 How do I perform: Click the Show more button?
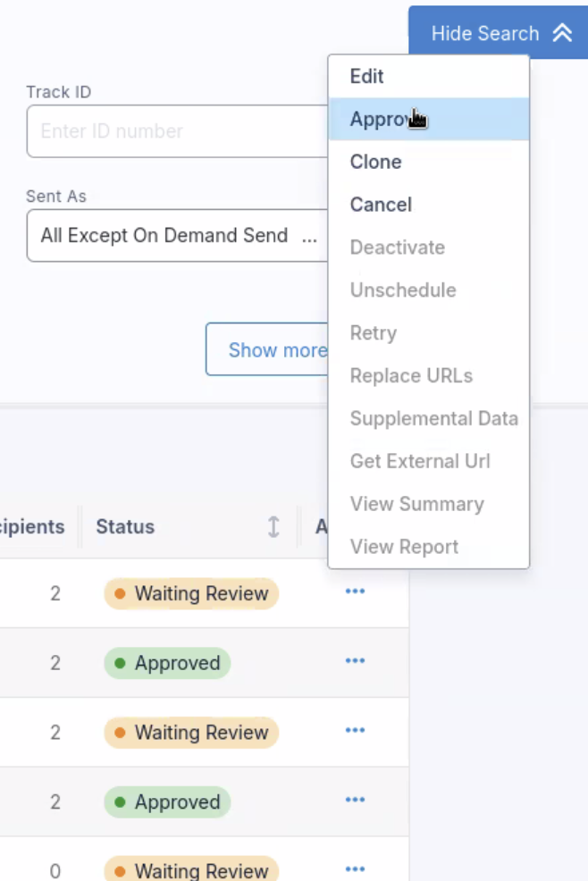(x=268, y=349)
